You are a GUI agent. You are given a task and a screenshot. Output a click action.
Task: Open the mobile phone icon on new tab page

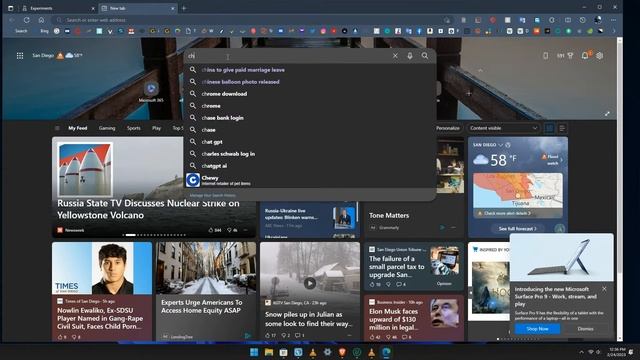(546, 56)
